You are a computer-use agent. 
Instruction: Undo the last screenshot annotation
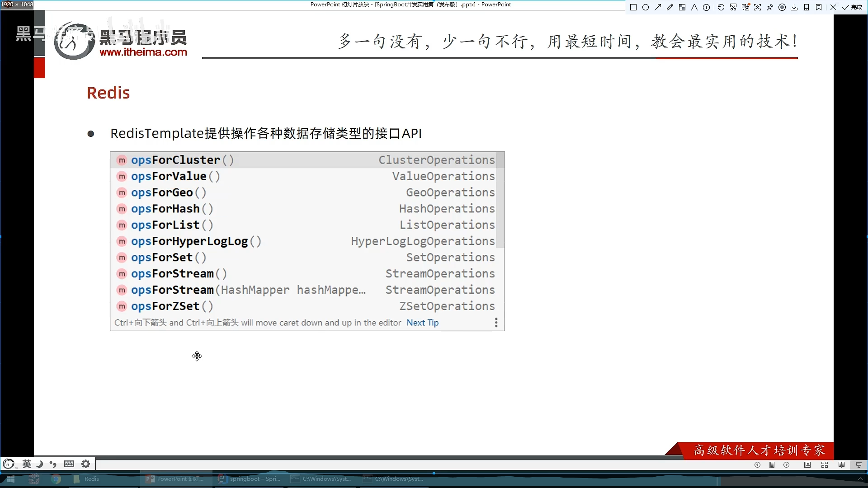click(721, 7)
